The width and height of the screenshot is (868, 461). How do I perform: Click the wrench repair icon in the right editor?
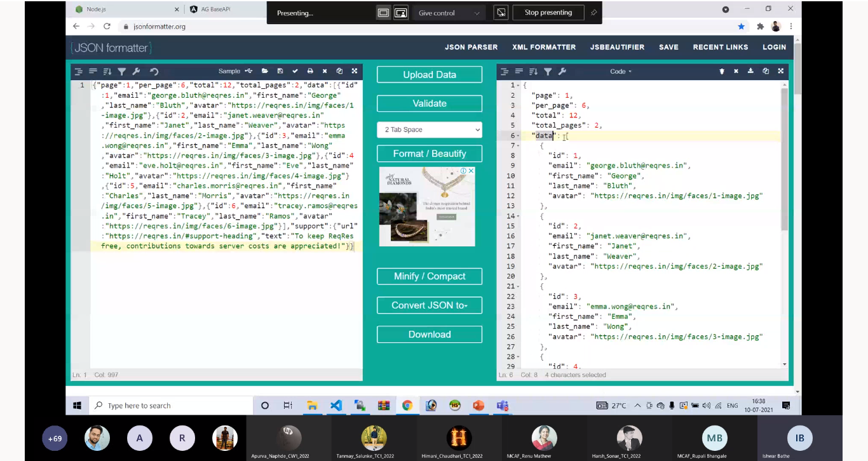562,72
